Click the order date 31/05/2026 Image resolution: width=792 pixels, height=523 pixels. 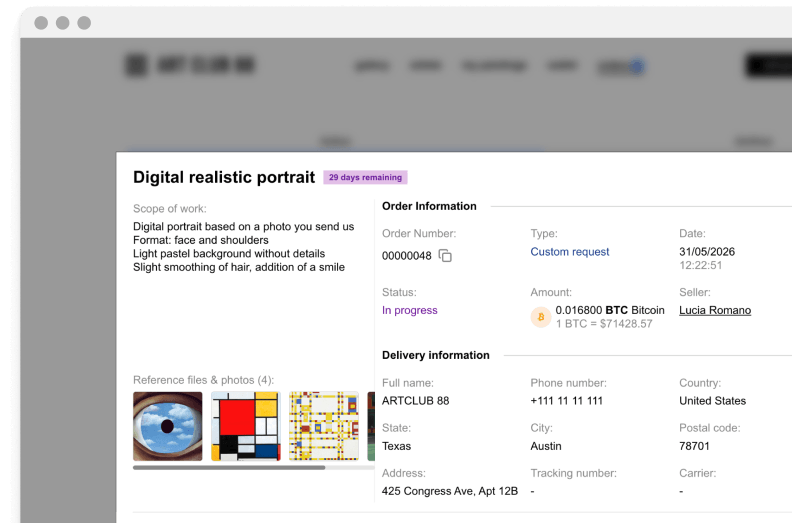(x=707, y=252)
